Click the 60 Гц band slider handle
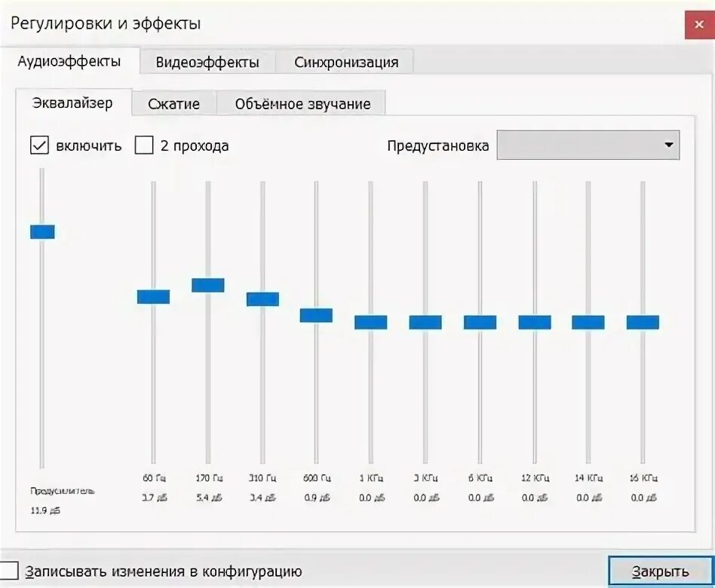This screenshot has height=588, width=715. tap(153, 297)
